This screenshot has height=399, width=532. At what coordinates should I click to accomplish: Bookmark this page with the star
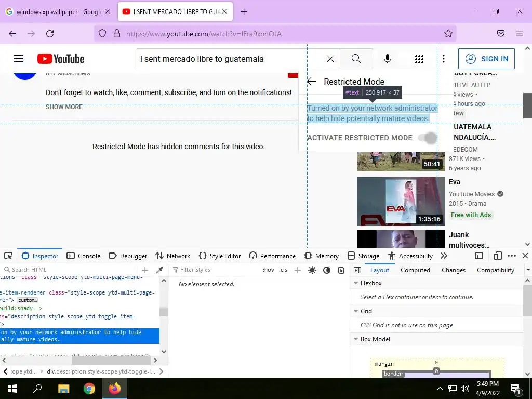point(448,33)
